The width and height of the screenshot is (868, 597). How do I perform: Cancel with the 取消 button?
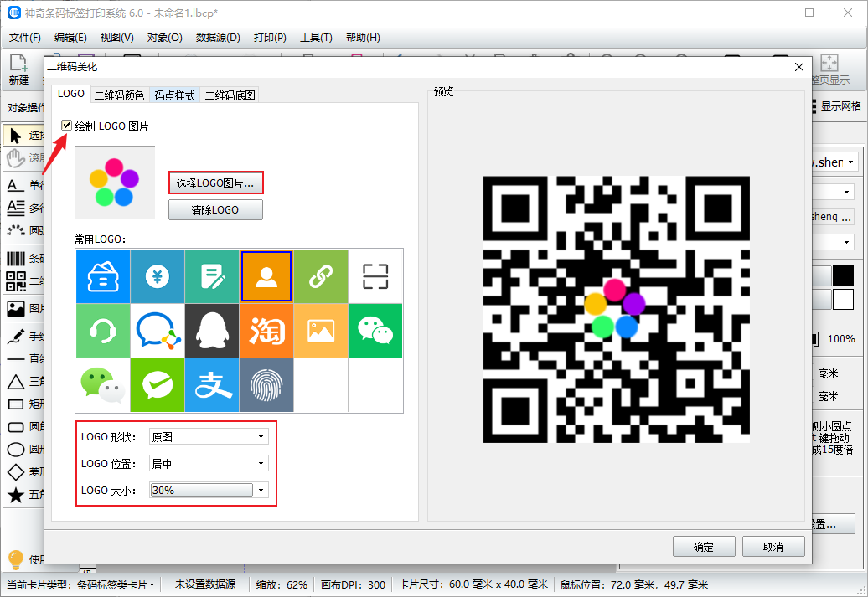(x=773, y=547)
